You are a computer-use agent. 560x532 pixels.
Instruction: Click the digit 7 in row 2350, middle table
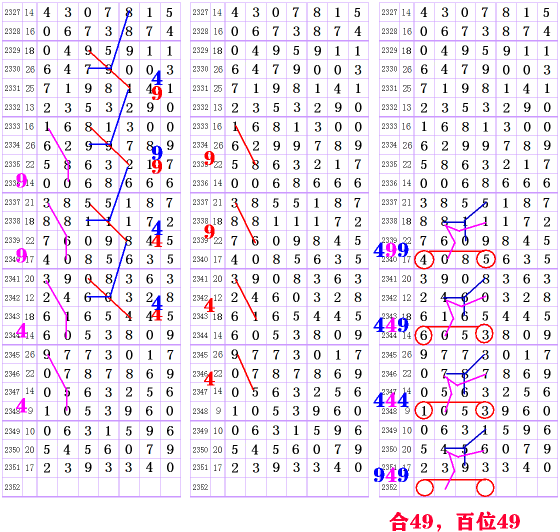tap(337, 449)
